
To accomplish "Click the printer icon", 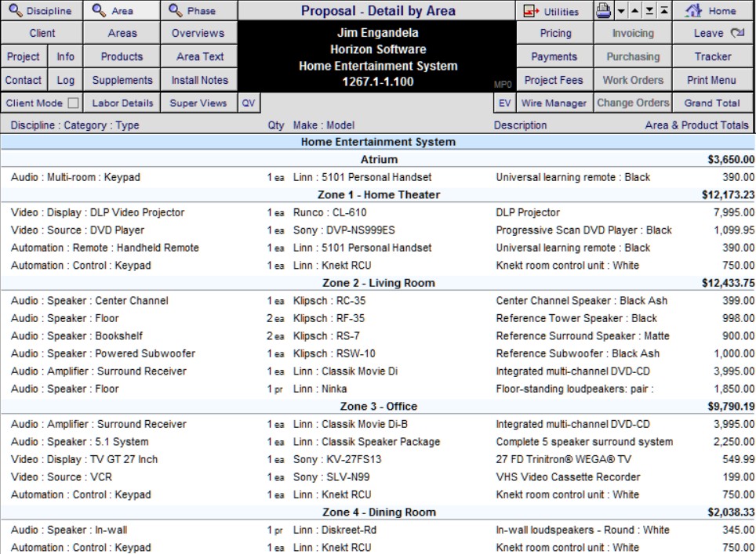I will click(x=603, y=10).
